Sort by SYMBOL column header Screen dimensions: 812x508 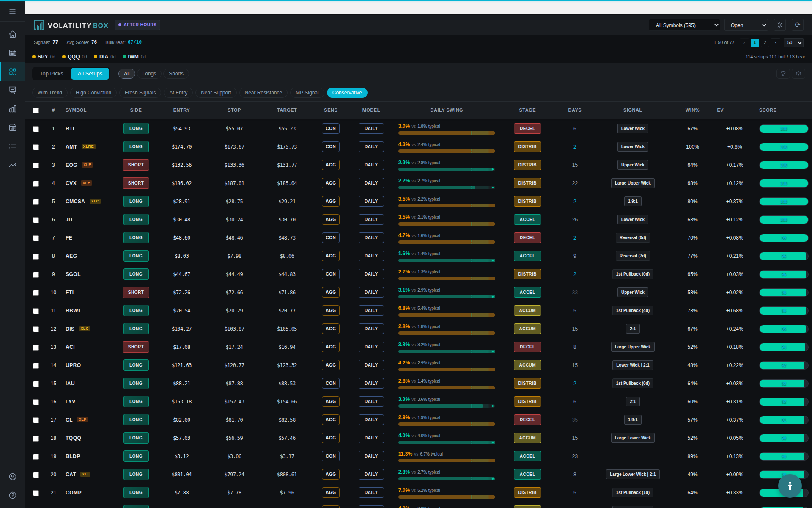(76, 110)
